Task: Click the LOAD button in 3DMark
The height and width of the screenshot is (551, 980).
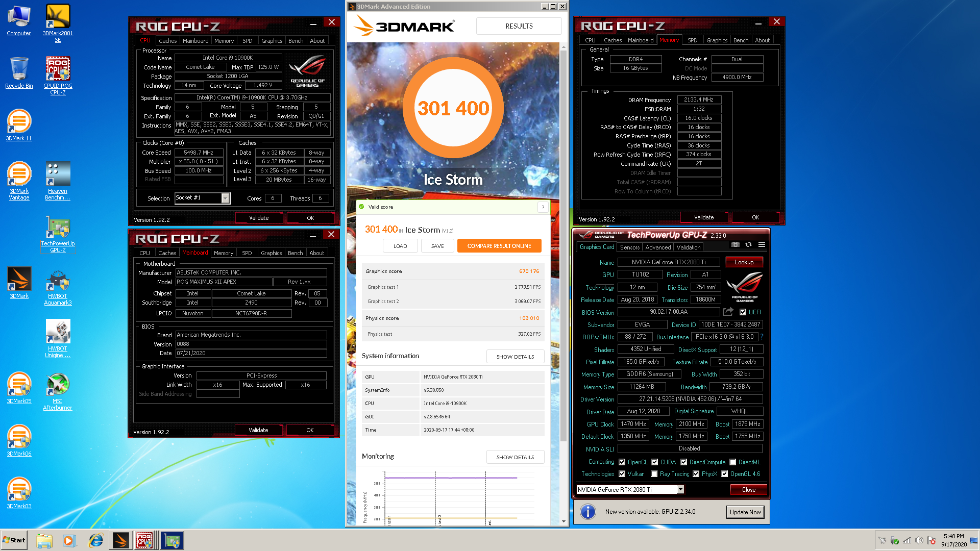Action: coord(400,246)
